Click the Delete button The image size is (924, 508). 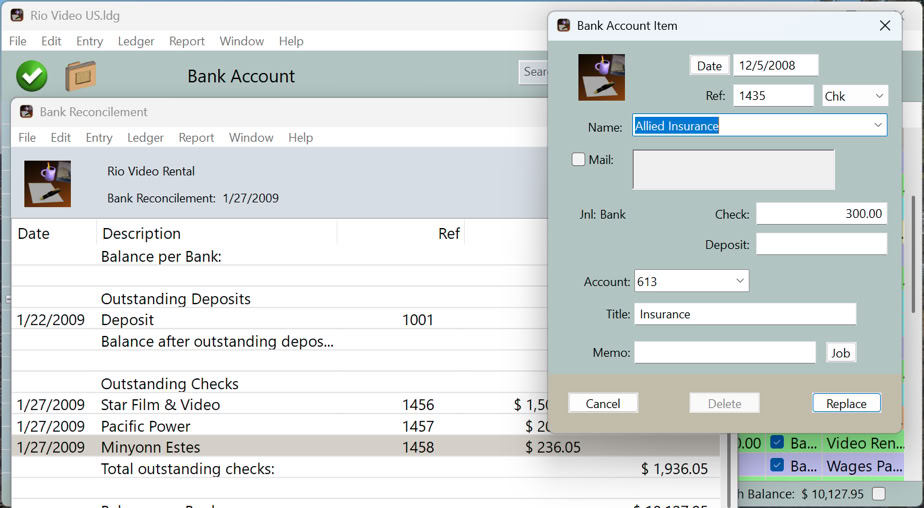pos(724,403)
